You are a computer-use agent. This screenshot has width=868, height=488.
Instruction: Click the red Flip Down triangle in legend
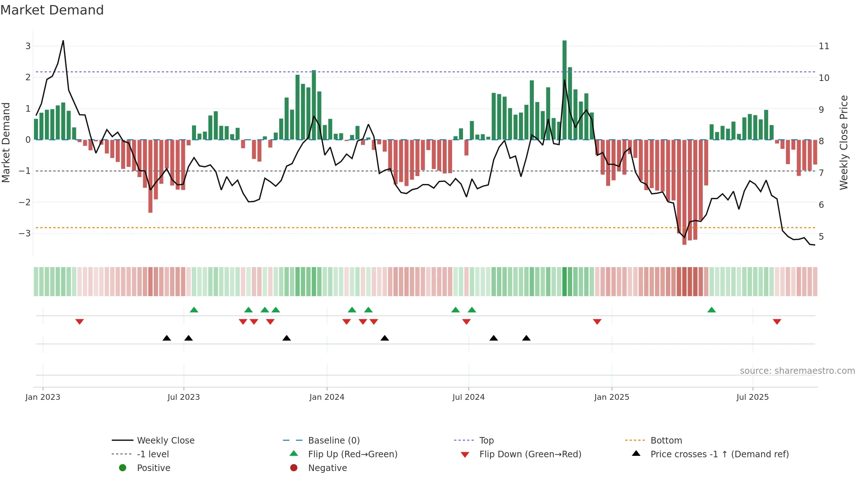point(465,455)
